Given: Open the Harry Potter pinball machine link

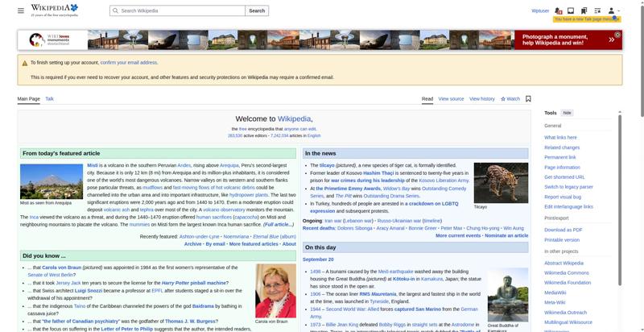Looking at the screenshot, I should [193, 283].
